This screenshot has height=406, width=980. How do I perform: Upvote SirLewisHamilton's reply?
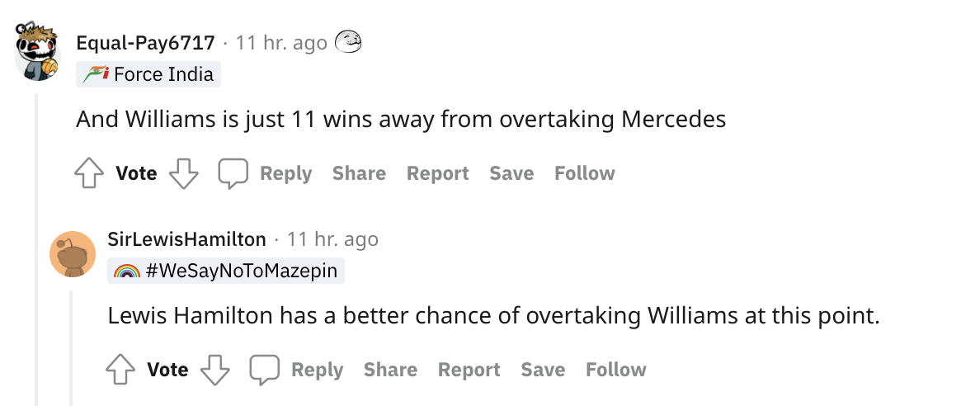click(121, 370)
